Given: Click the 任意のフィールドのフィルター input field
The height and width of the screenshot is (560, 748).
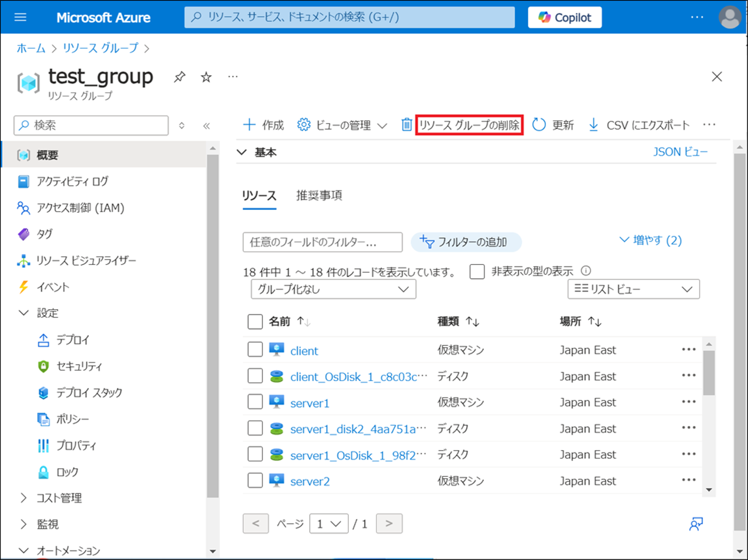Looking at the screenshot, I should [323, 242].
